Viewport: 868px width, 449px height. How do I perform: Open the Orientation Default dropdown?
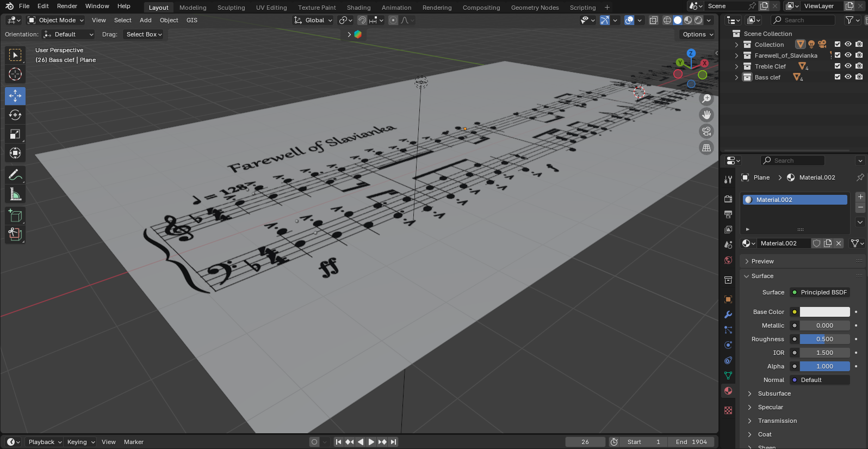pos(69,34)
